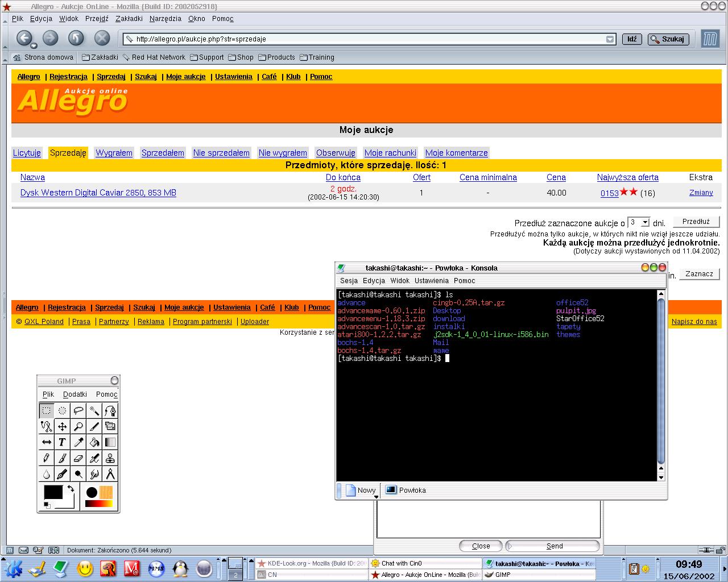Select GIMP pencil tool
728x582 pixels.
(x=47, y=458)
